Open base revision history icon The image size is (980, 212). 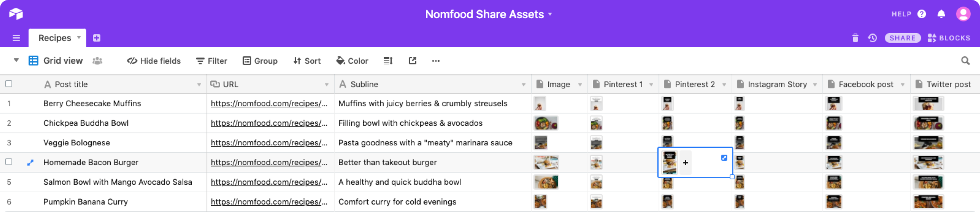tap(872, 38)
